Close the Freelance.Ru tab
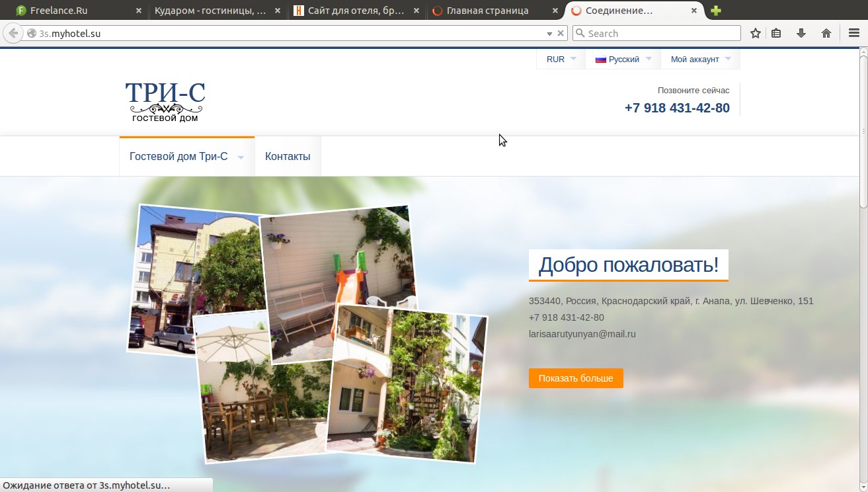This screenshot has width=868, height=492. 138,11
